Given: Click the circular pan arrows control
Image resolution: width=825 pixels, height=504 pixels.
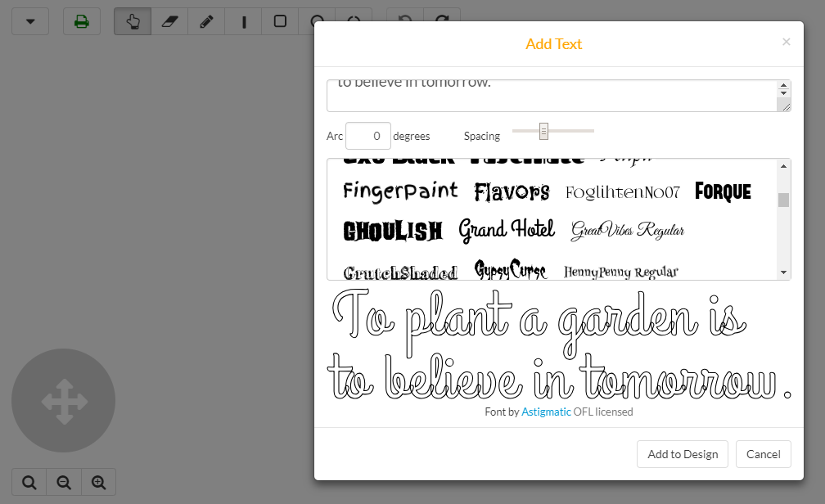Looking at the screenshot, I should click(63, 401).
